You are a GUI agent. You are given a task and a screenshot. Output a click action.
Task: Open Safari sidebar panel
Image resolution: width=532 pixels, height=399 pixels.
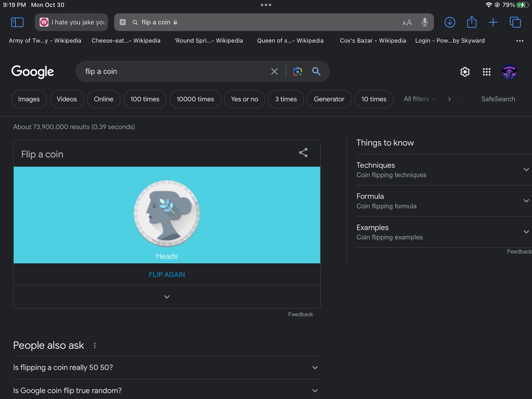17,22
